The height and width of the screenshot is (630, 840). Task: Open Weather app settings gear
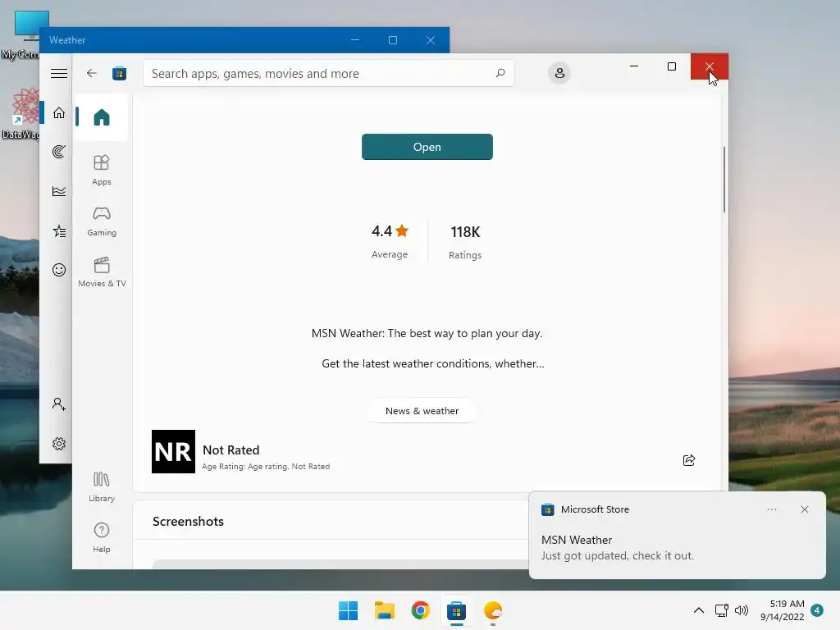point(59,444)
